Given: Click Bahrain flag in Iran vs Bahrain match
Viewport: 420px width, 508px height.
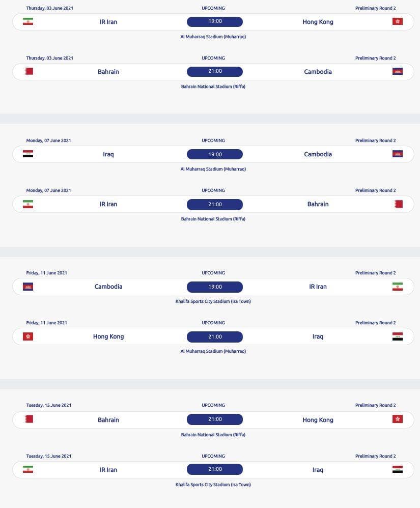Looking at the screenshot, I should pos(398,204).
